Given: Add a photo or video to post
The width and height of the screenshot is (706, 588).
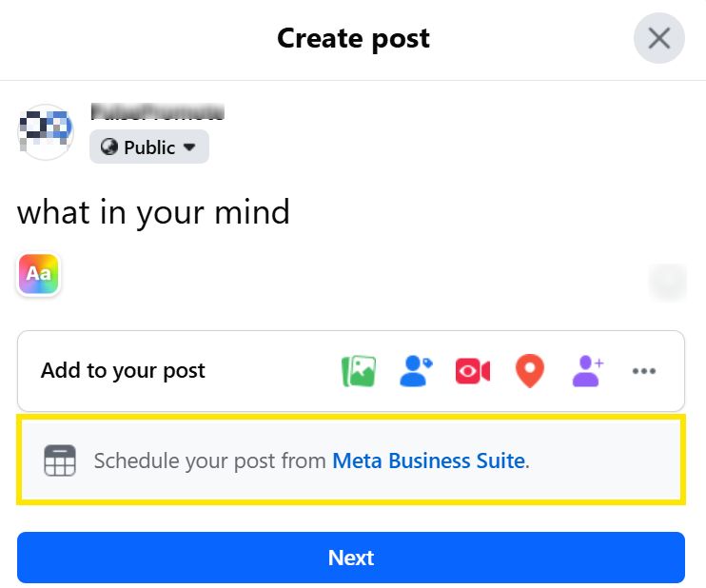Looking at the screenshot, I should pyautogui.click(x=359, y=371).
